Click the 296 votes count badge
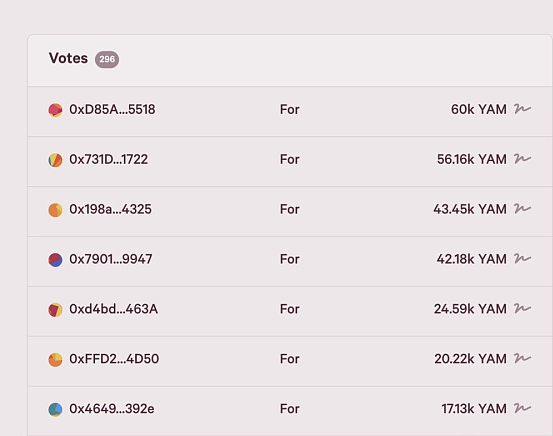The width and height of the screenshot is (553, 436). tap(107, 59)
